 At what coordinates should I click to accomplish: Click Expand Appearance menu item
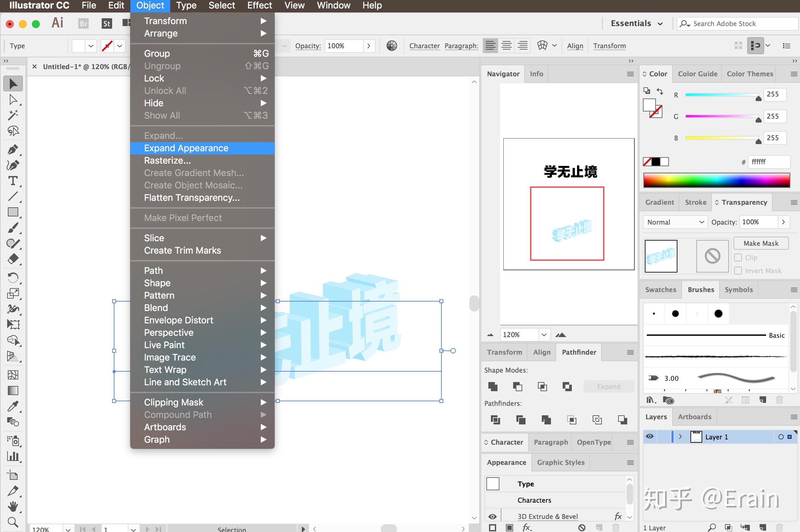186,148
